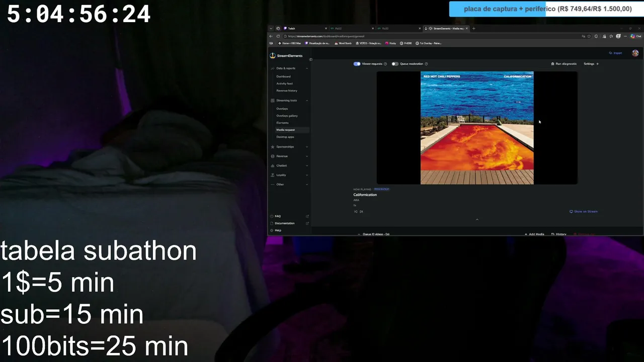Viewport: 644px width, 362px height.
Task: Open the browser more options menu
Action: [x=625, y=36]
